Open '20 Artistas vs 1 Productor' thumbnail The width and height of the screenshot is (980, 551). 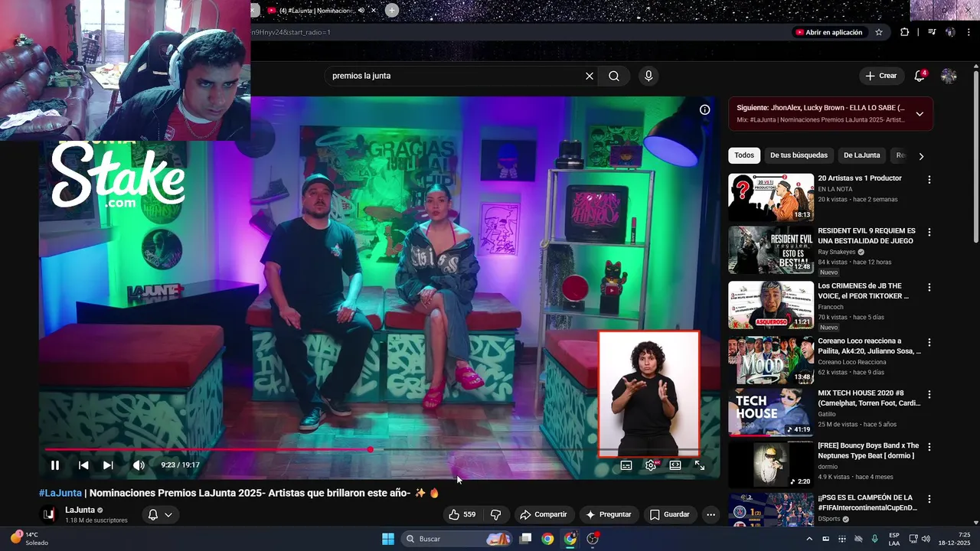click(771, 197)
